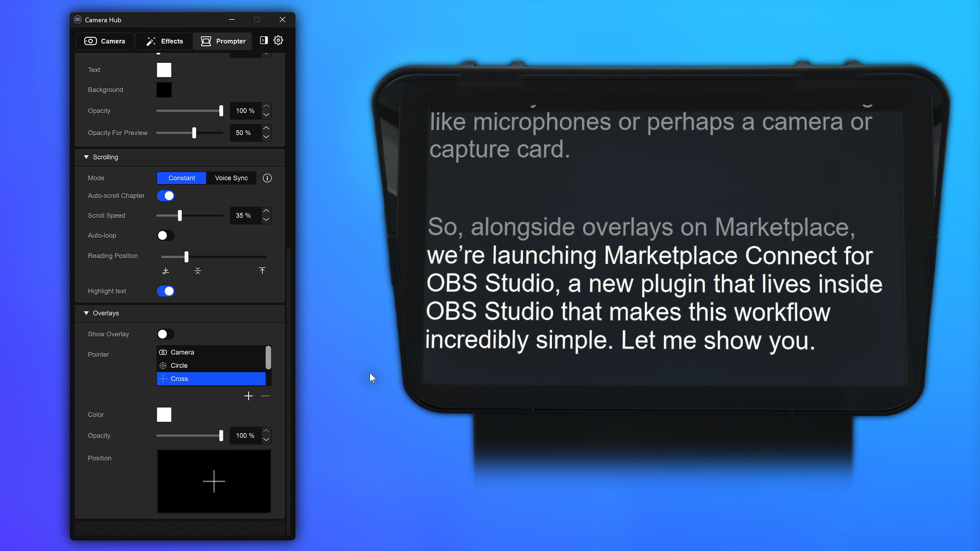Collapse the Overlays section
980x551 pixels.
coord(86,313)
